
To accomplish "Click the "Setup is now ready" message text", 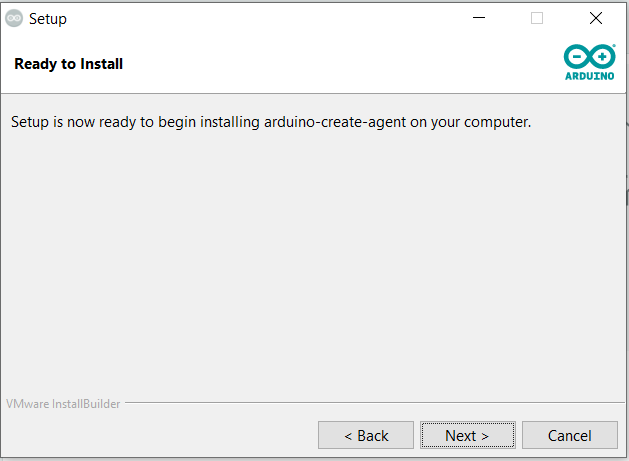I will point(271,122).
